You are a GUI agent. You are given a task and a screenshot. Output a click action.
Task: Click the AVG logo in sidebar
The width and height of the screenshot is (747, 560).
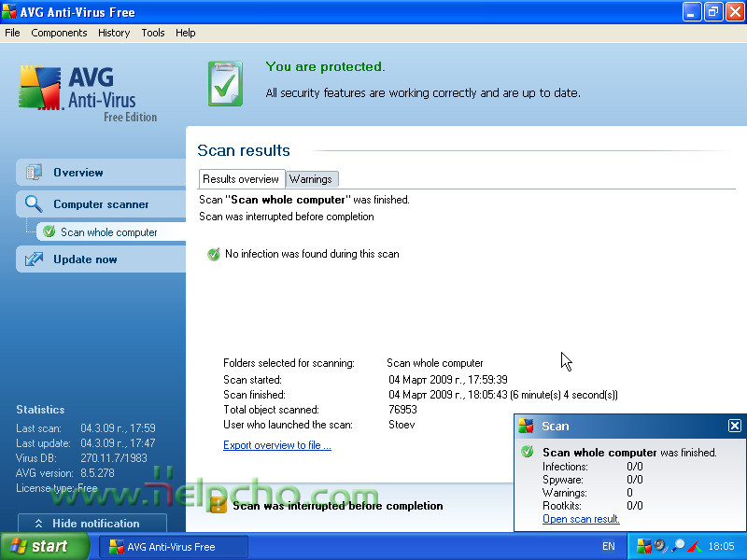click(40, 88)
